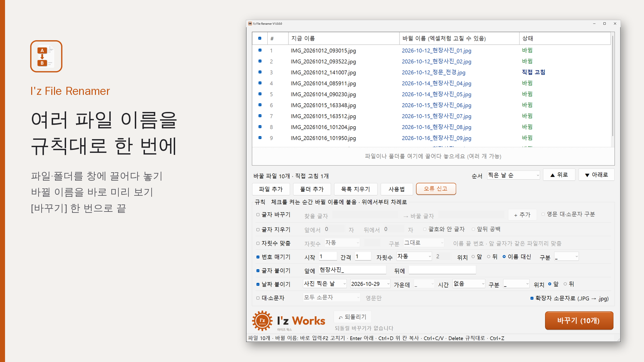Image resolution: width=644 pixels, height=362 pixels.
Task: Uncheck the row with IMG_20261012_093015.jpg
Action: click(260, 50)
